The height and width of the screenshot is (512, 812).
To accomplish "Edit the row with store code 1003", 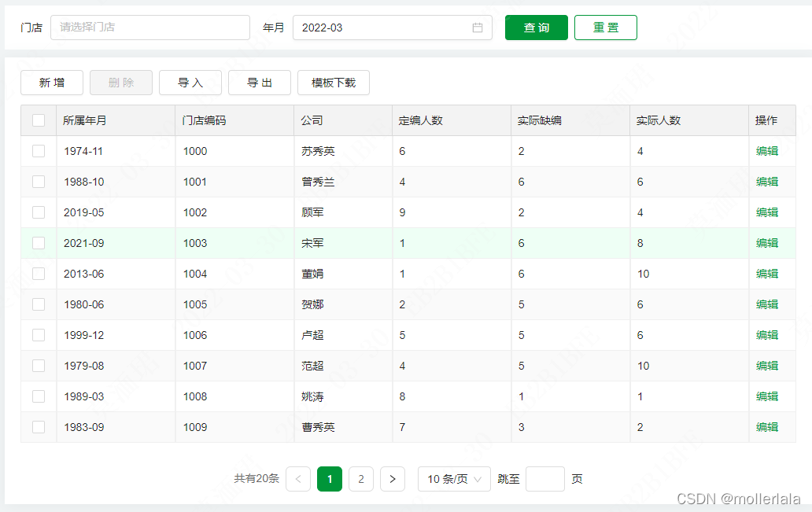I will 767,243.
